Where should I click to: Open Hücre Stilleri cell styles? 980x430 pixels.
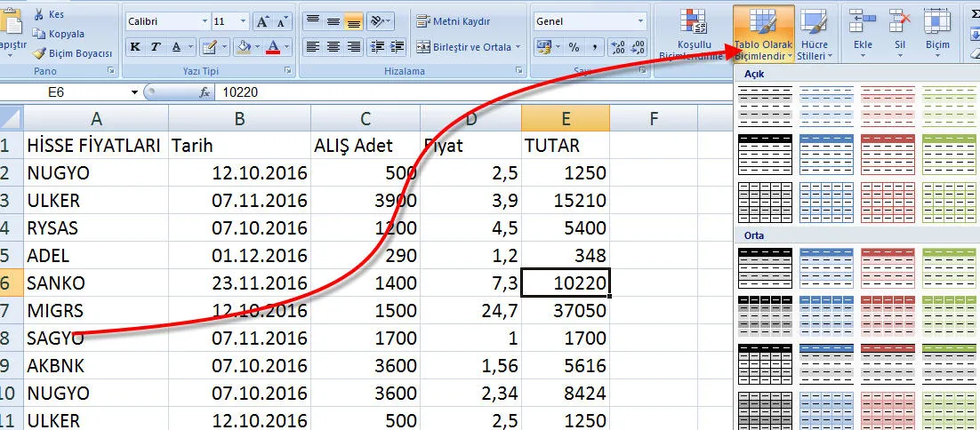click(x=813, y=36)
